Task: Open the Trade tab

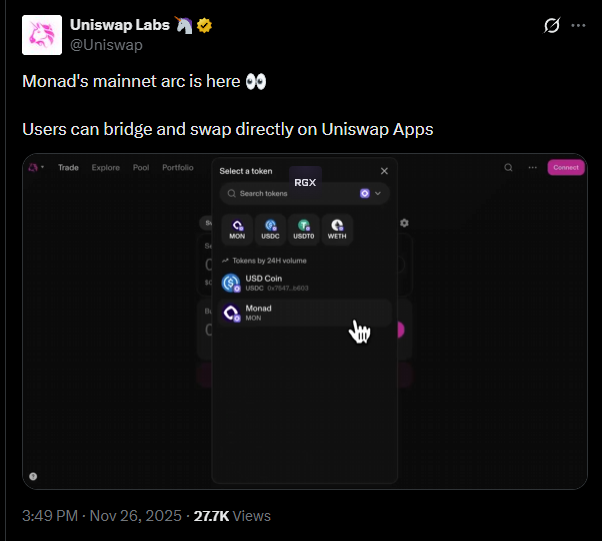Action: point(68,168)
